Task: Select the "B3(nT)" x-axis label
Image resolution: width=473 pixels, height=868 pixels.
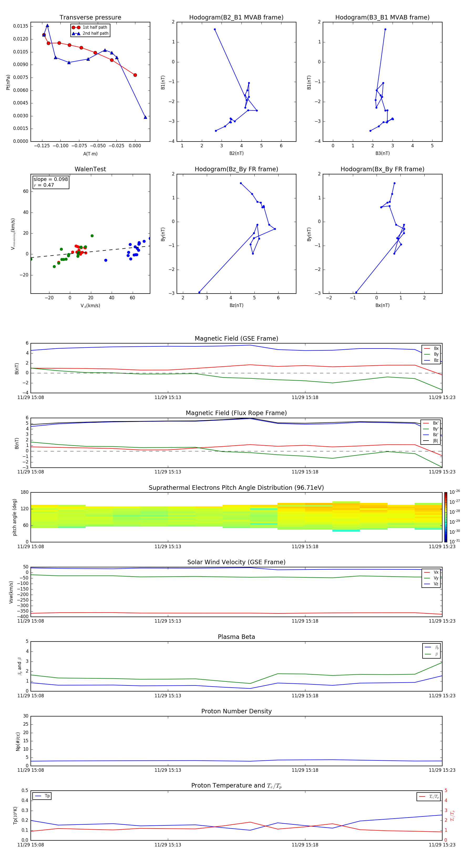Action: pyautogui.click(x=382, y=153)
